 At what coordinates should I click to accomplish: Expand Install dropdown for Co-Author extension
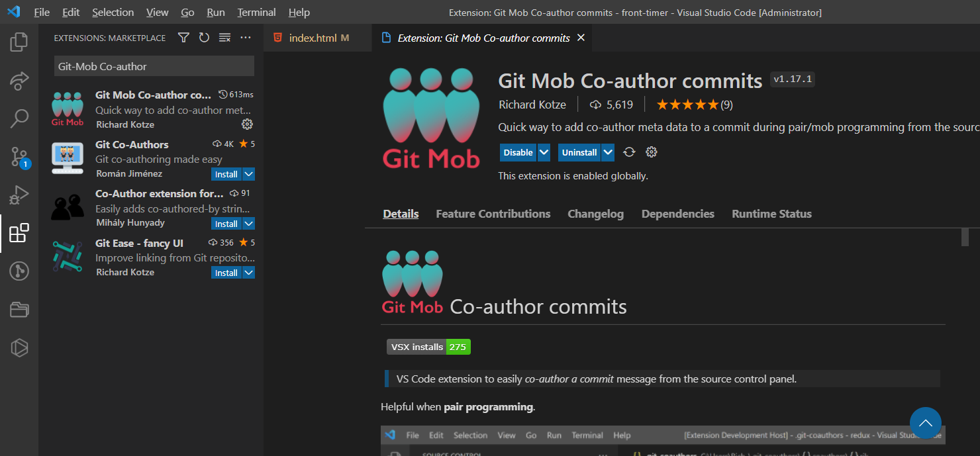coord(249,224)
